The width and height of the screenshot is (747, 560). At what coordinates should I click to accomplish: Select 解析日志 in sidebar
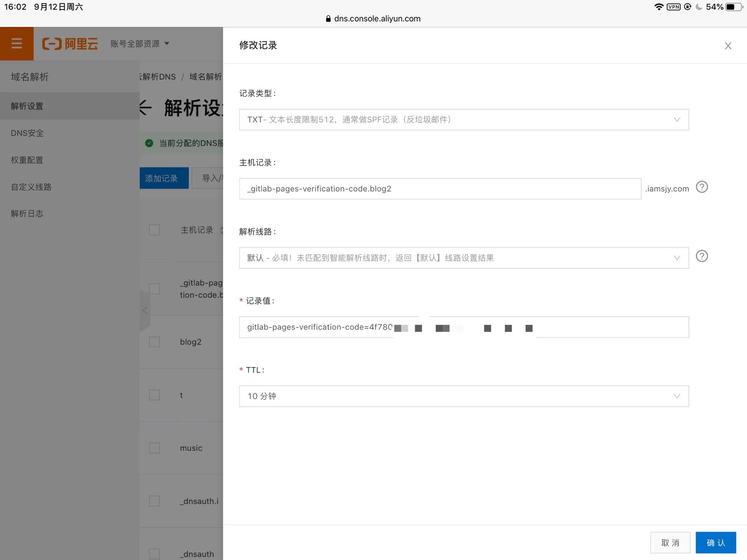point(70,214)
